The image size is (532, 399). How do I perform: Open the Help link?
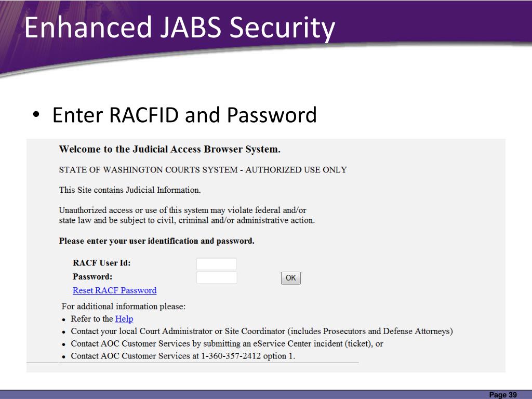coord(124,319)
